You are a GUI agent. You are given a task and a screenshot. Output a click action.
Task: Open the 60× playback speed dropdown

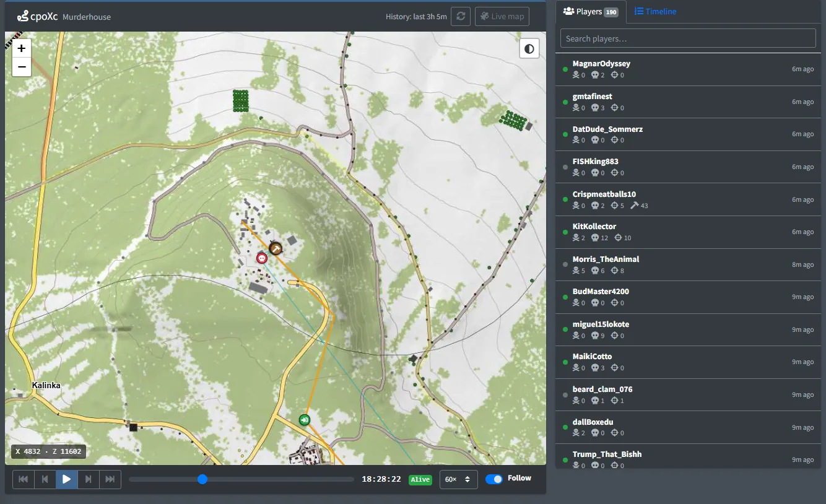458,479
